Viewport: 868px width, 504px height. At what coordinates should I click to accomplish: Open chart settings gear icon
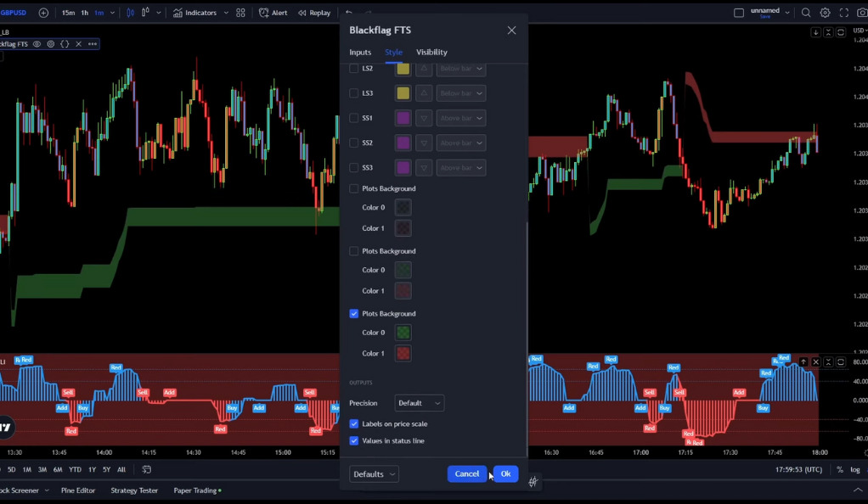pyautogui.click(x=825, y=13)
